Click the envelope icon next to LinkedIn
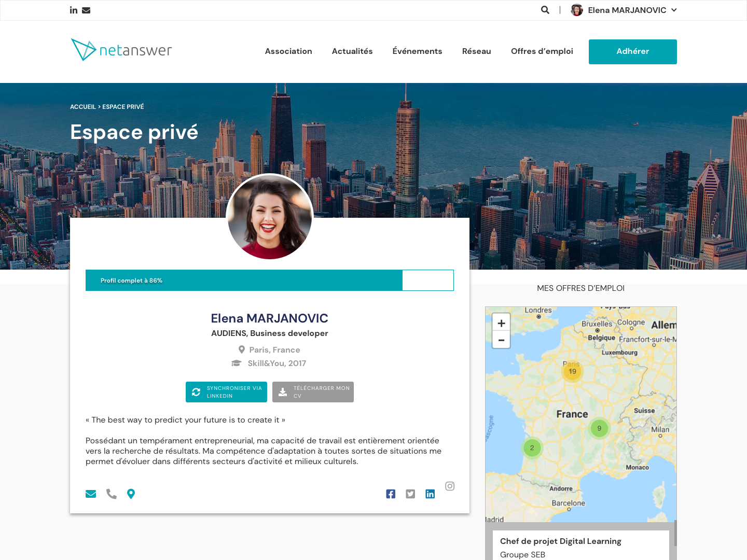Viewport: 747px width, 560px height. coord(86,10)
